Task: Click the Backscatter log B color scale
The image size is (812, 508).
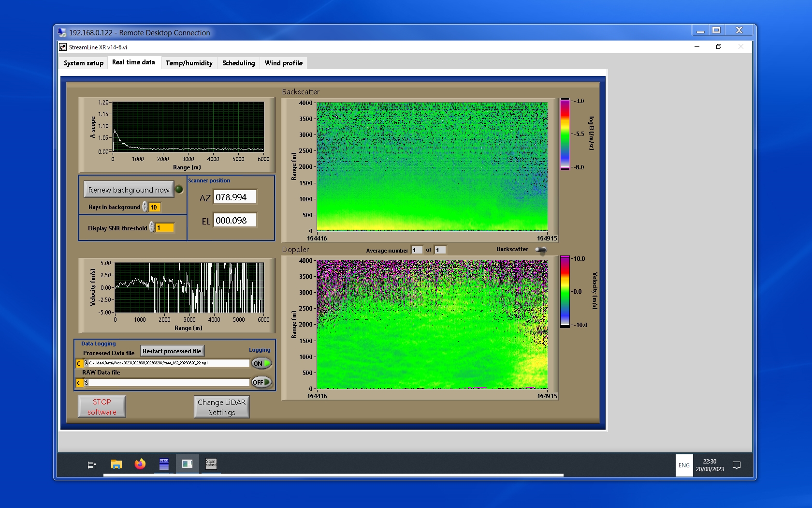Action: [x=565, y=134]
